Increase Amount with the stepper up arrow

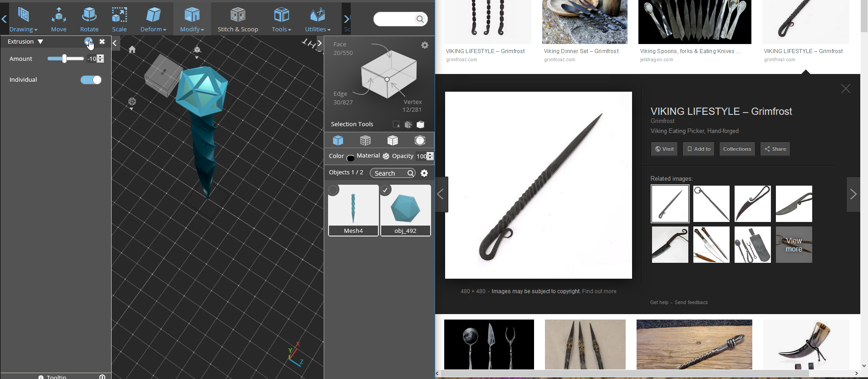tap(101, 57)
